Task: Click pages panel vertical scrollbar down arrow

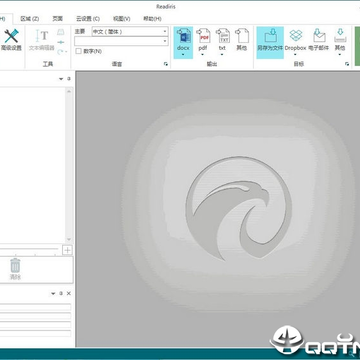Action: (x=69, y=239)
